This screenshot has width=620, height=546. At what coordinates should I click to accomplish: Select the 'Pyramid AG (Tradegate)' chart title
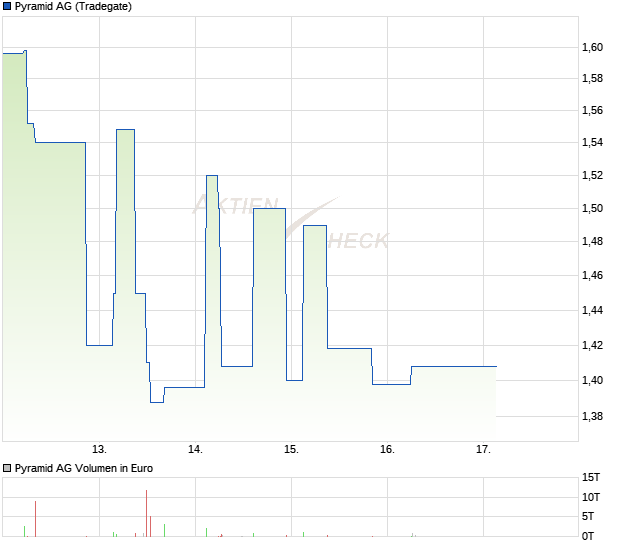(73, 6)
